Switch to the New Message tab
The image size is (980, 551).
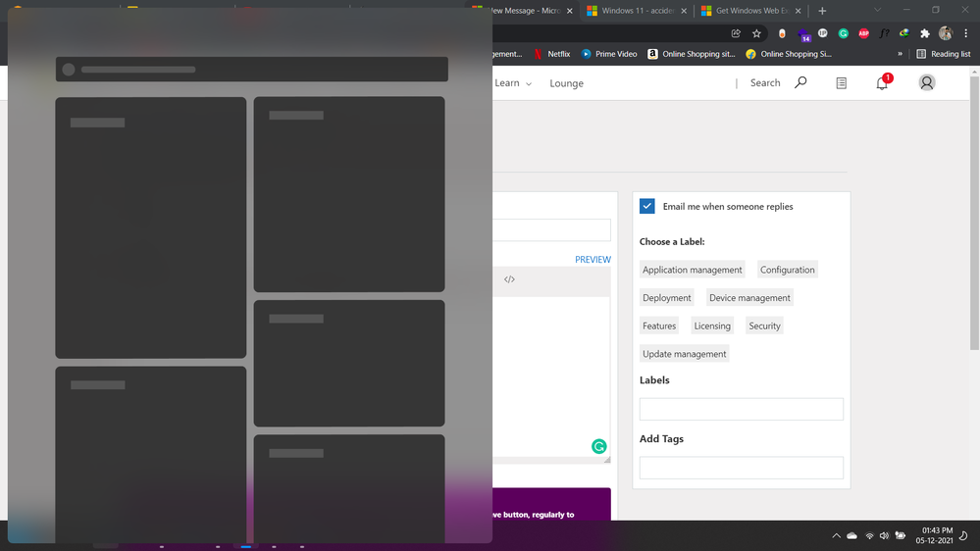[x=524, y=11]
